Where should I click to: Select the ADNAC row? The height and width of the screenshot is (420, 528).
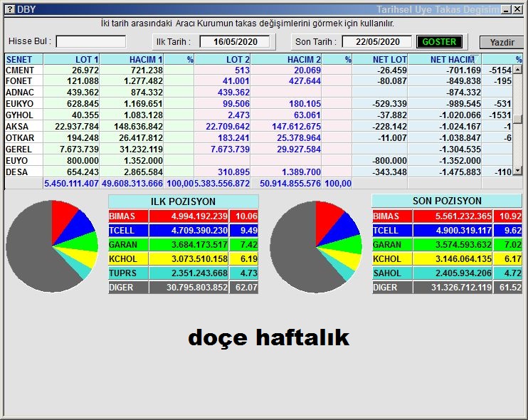coord(258,93)
